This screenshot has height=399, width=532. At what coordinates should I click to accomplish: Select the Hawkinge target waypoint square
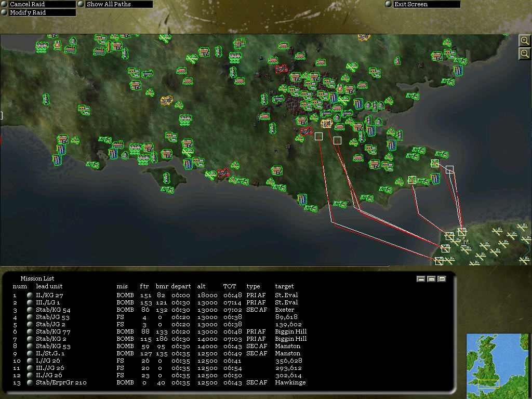(412, 180)
